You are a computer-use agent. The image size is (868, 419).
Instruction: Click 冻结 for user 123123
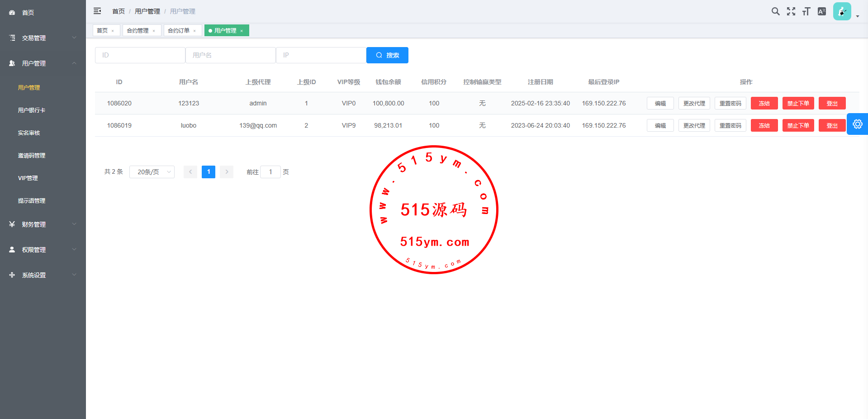[764, 103]
